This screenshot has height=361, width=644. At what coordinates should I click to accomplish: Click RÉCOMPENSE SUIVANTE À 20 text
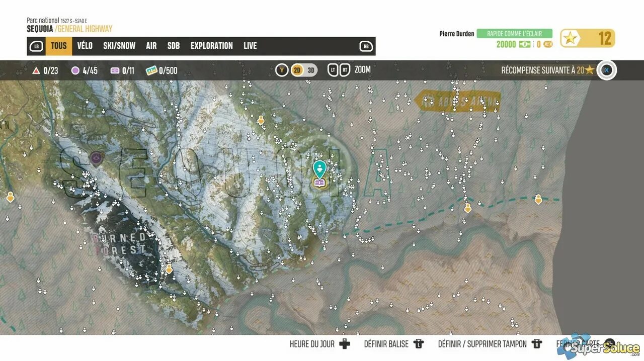coord(543,70)
